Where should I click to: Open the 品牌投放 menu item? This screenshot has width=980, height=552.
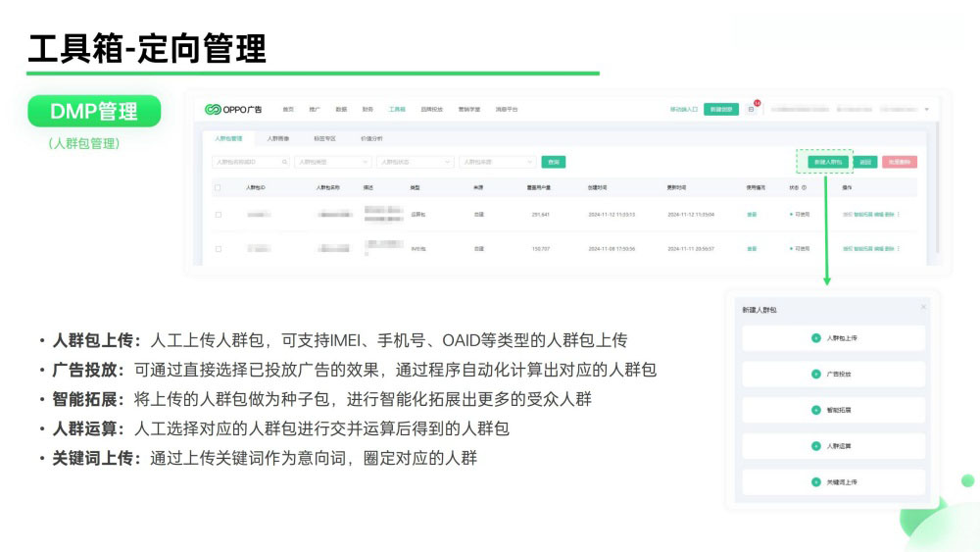point(431,110)
